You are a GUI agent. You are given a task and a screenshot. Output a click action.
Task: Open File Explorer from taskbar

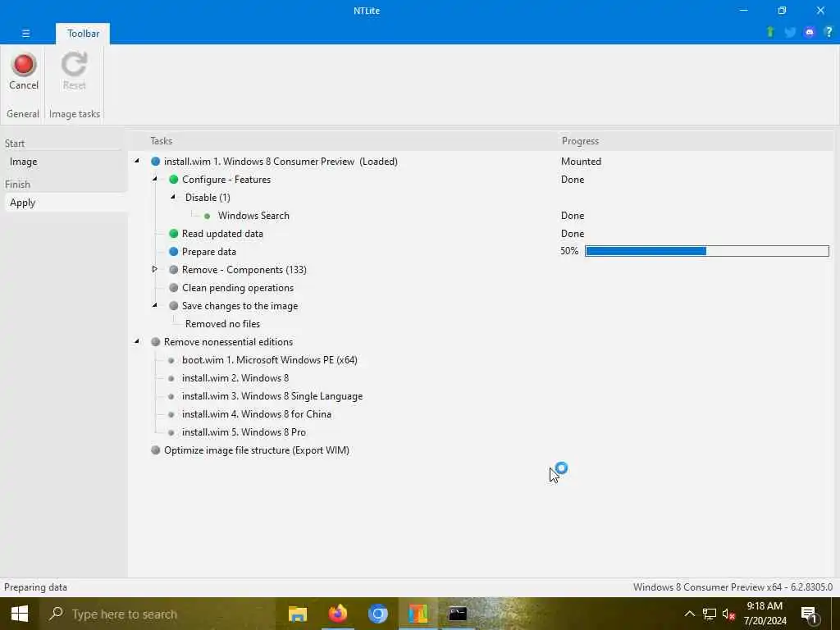pyautogui.click(x=297, y=614)
